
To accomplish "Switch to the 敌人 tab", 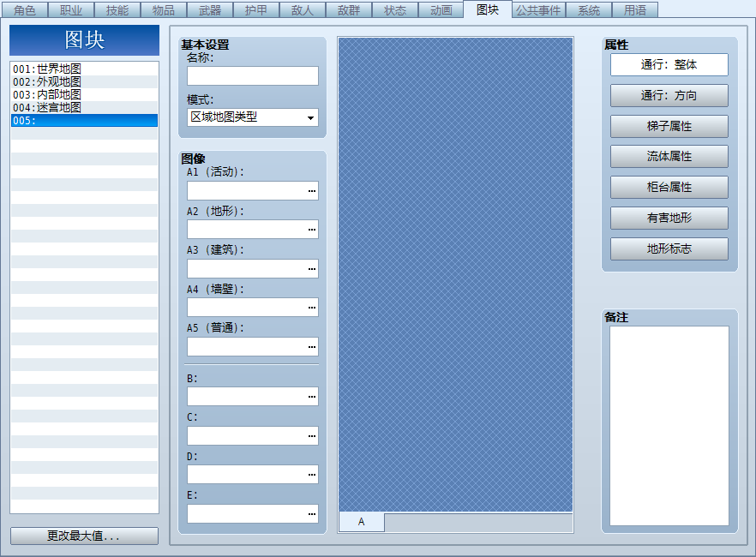I will (x=303, y=10).
